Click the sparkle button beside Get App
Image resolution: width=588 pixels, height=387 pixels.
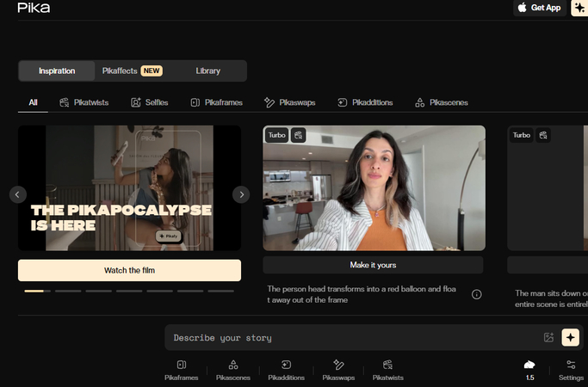[x=579, y=8]
